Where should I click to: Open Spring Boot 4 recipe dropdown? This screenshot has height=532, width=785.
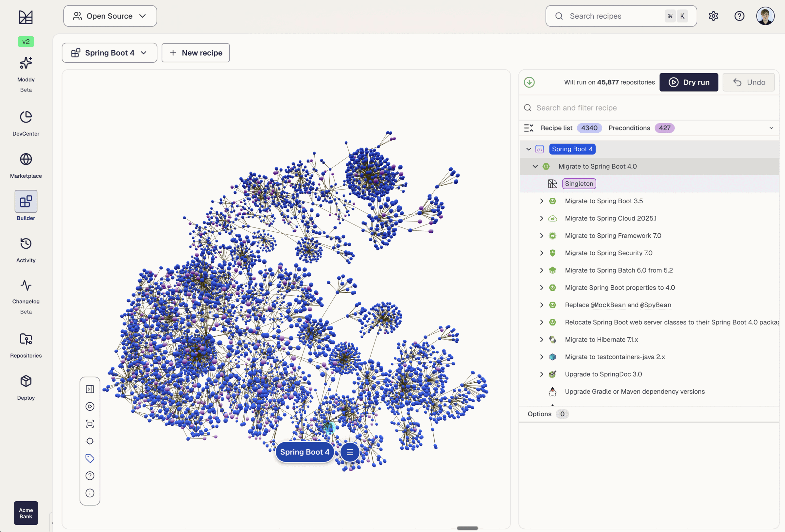110,53
